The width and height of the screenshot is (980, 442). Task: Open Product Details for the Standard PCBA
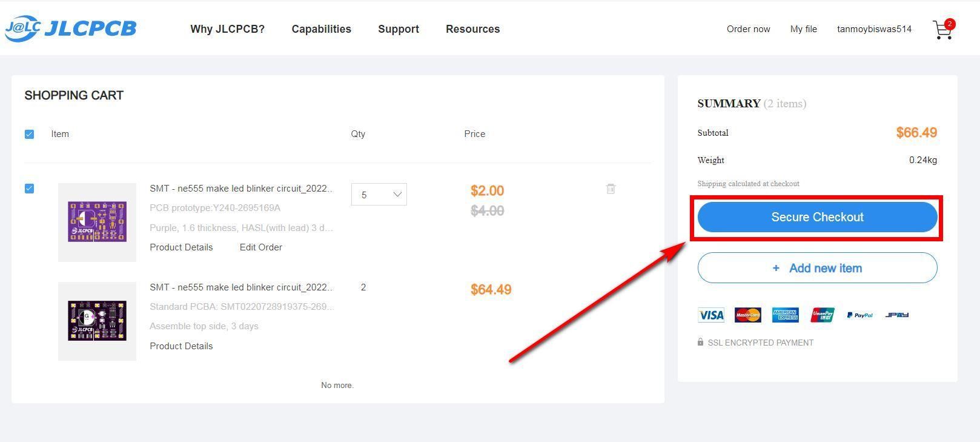181,346
